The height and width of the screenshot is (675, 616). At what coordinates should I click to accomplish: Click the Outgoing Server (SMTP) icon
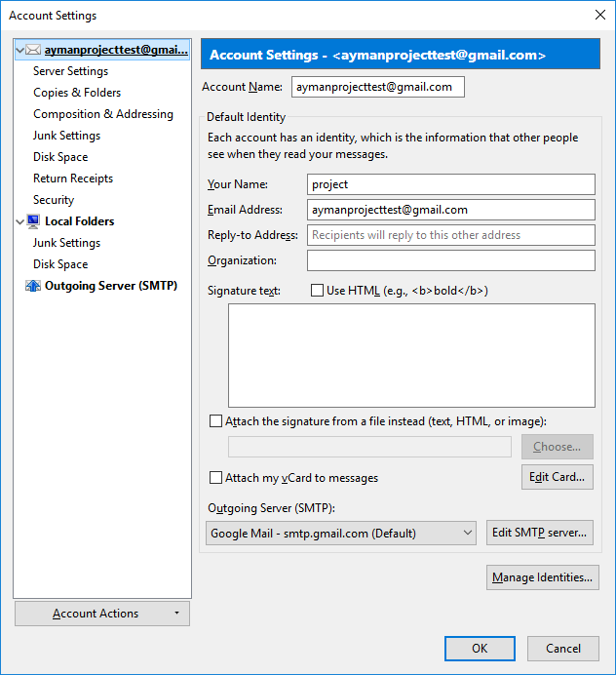(33, 286)
